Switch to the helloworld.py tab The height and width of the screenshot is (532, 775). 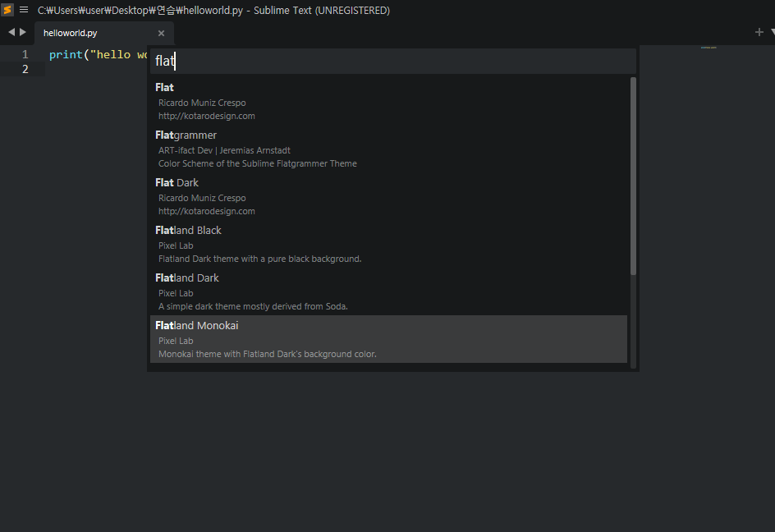coord(70,33)
